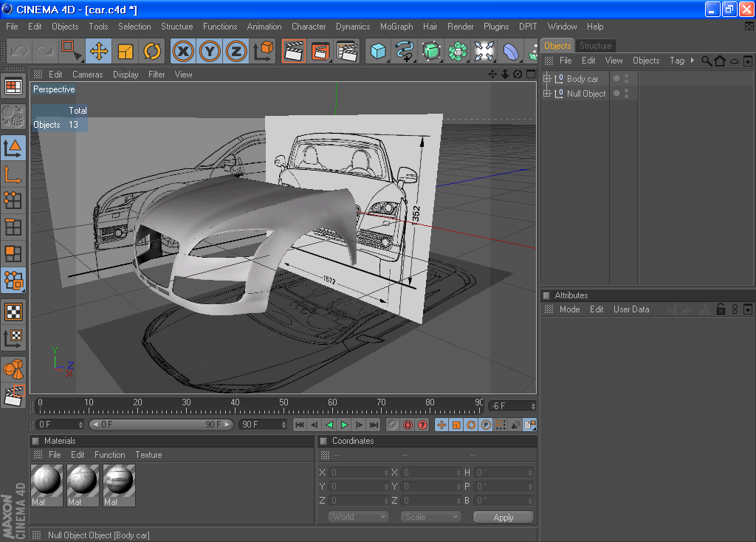
Task: Render to Picture Viewer icon
Action: pos(320,51)
